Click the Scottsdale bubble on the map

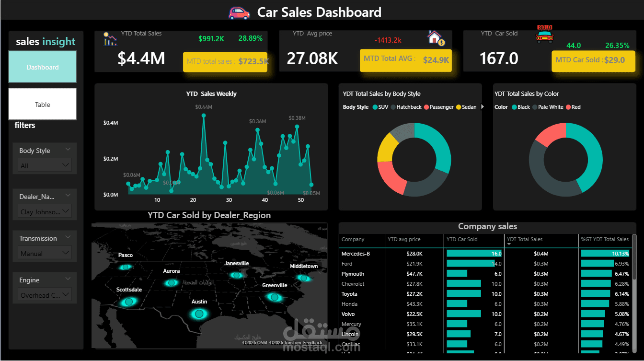pos(128,302)
